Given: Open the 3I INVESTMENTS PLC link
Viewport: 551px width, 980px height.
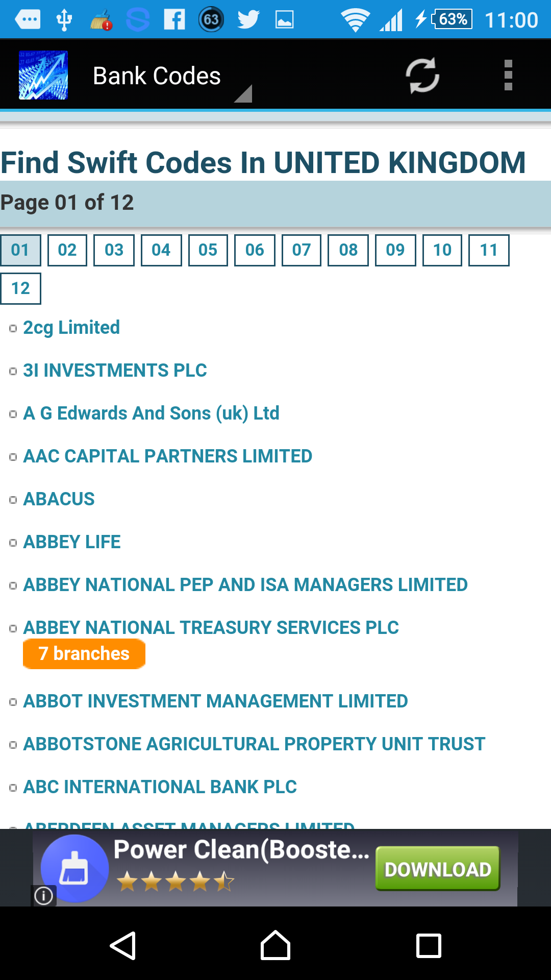Looking at the screenshot, I should coord(115,371).
